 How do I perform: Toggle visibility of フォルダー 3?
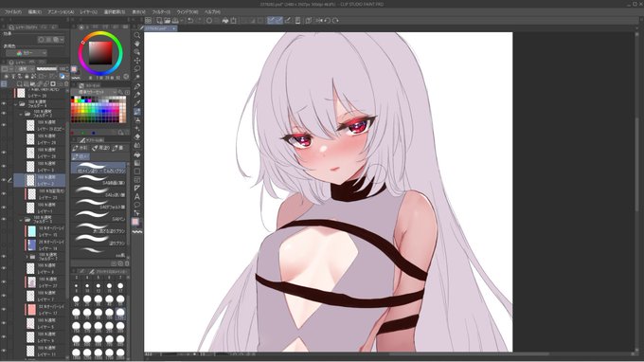[x=4, y=219]
